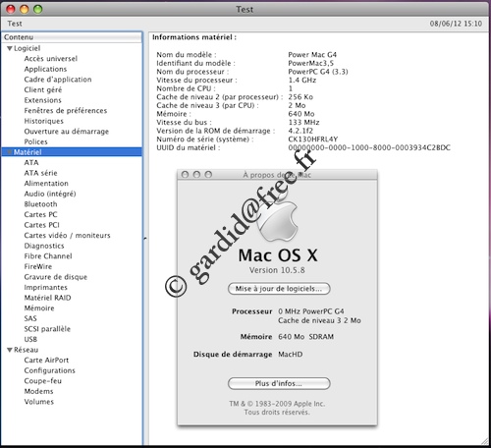Open the Applications entry
This screenshot has width=491, height=448.
[45, 69]
